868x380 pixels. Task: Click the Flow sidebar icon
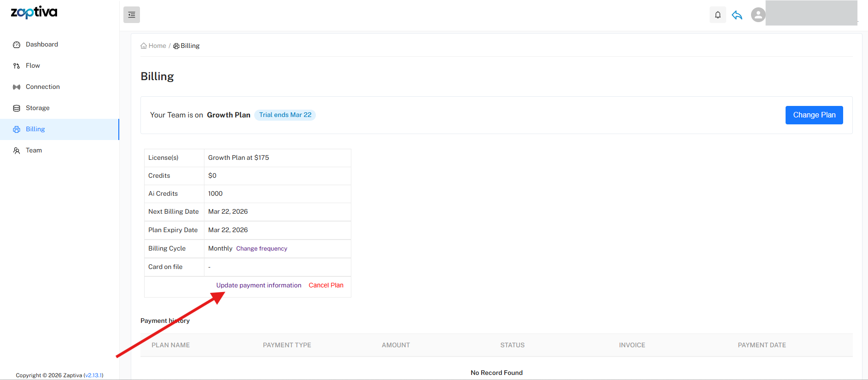[x=17, y=66]
